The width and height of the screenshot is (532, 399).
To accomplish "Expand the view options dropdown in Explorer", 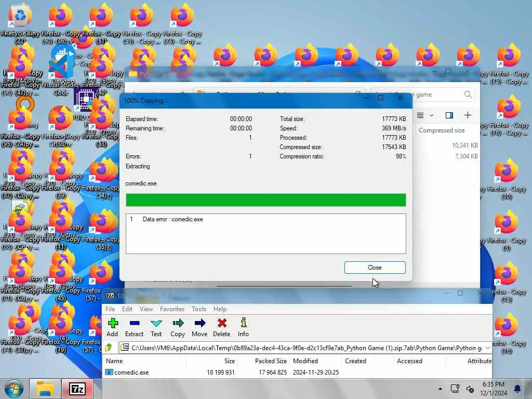I will click(431, 115).
